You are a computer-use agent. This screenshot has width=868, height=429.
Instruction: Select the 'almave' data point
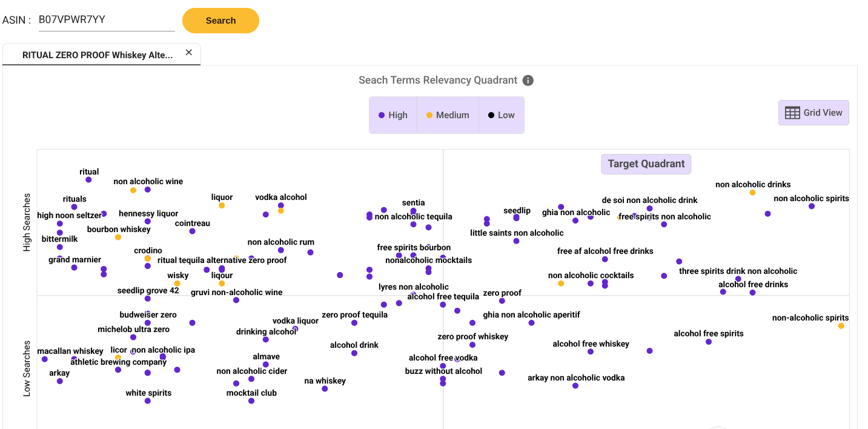pos(266,365)
